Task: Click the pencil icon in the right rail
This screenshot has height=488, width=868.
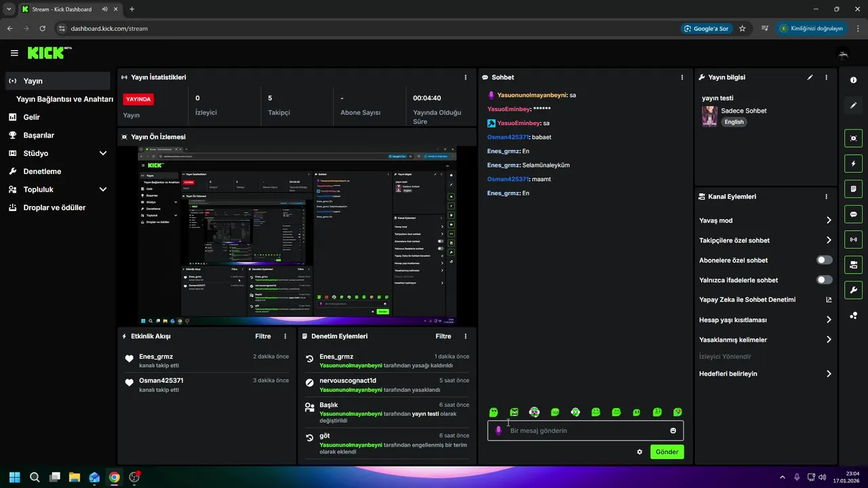Action: tap(853, 105)
